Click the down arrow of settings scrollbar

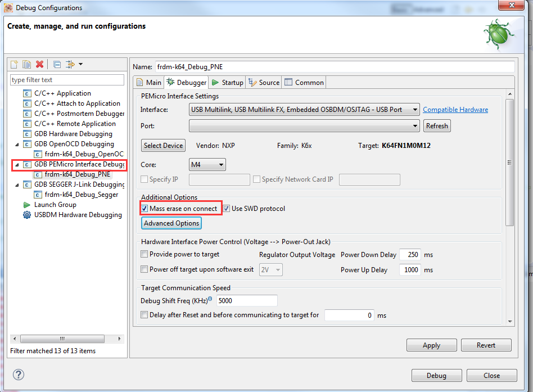[x=509, y=321]
